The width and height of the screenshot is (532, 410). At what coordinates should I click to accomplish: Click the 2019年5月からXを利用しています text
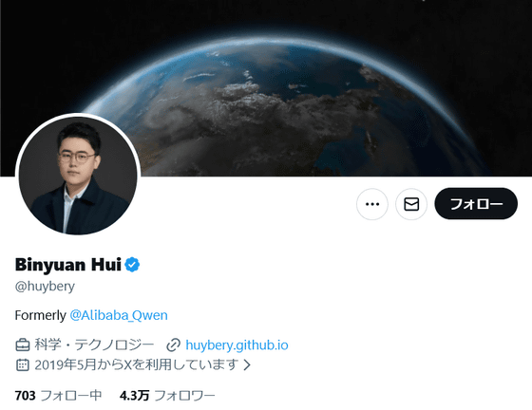137,365
